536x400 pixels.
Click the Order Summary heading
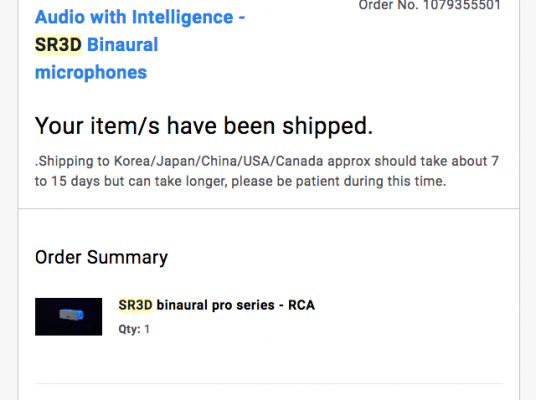tap(101, 257)
